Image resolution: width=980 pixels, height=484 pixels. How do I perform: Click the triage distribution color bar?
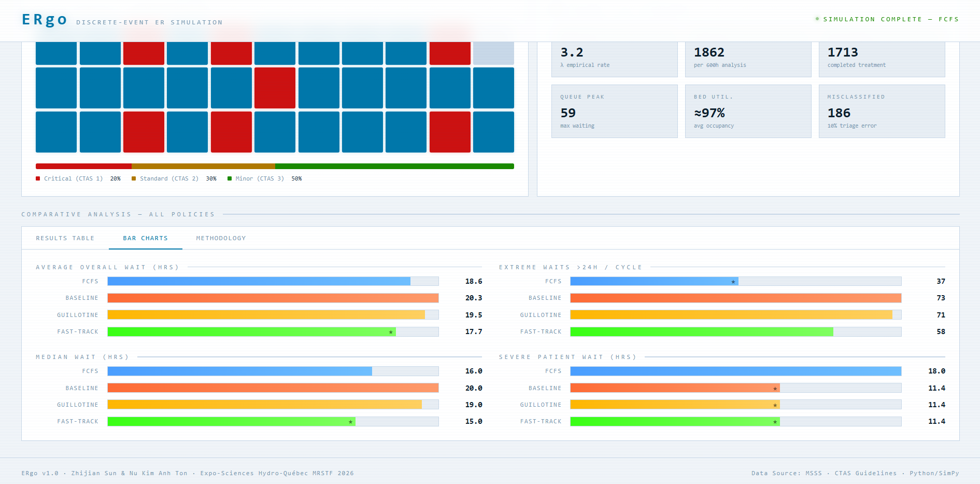pos(275,167)
